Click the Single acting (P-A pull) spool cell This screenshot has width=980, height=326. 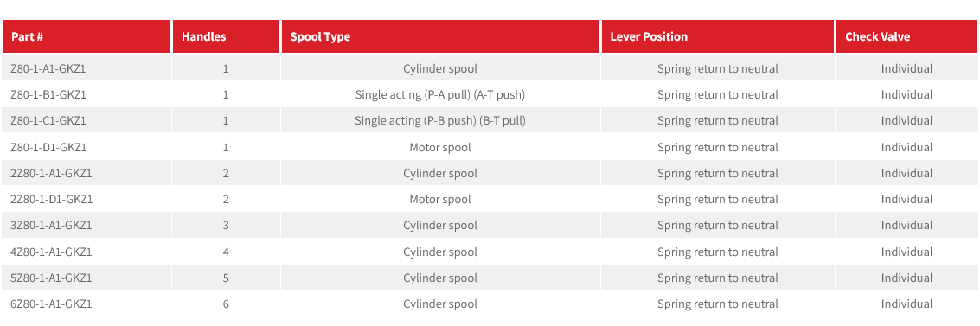pos(440,95)
